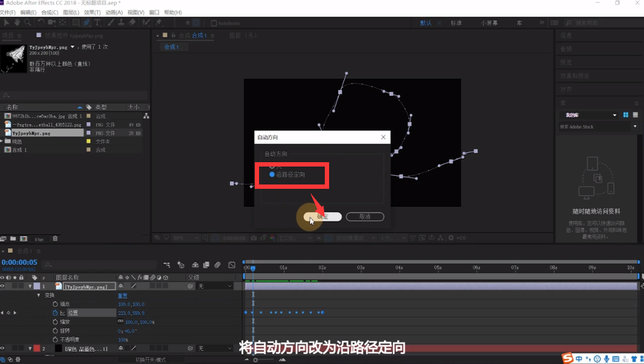
Task: Toggle the 缩放 stopwatch
Action: click(55, 322)
